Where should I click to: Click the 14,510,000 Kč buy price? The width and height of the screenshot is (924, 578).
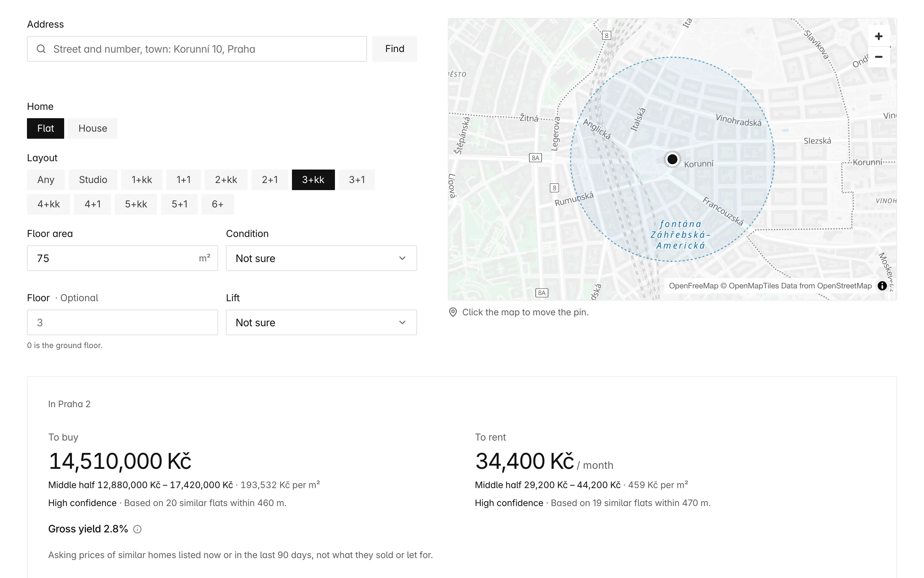[120, 461]
